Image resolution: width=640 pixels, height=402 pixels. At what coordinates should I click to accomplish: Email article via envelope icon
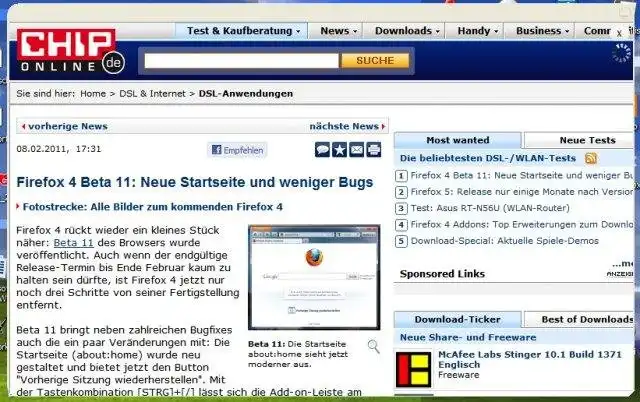[x=356, y=150]
